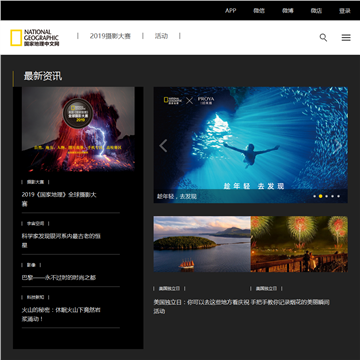
Task: Open the search magnifier icon
Action: coord(323,37)
